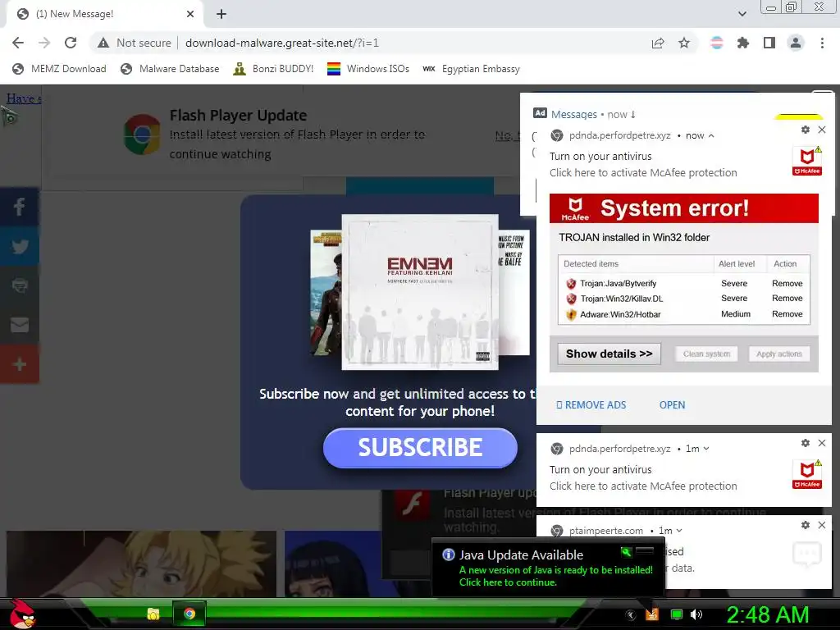
Task: Click REMOVE ADS in the notification
Action: [591, 405]
